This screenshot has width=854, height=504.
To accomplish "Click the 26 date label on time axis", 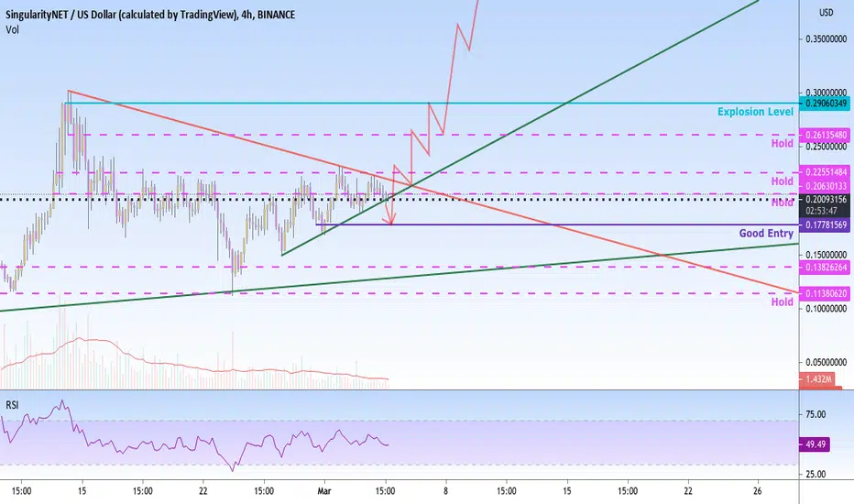I will [x=758, y=491].
